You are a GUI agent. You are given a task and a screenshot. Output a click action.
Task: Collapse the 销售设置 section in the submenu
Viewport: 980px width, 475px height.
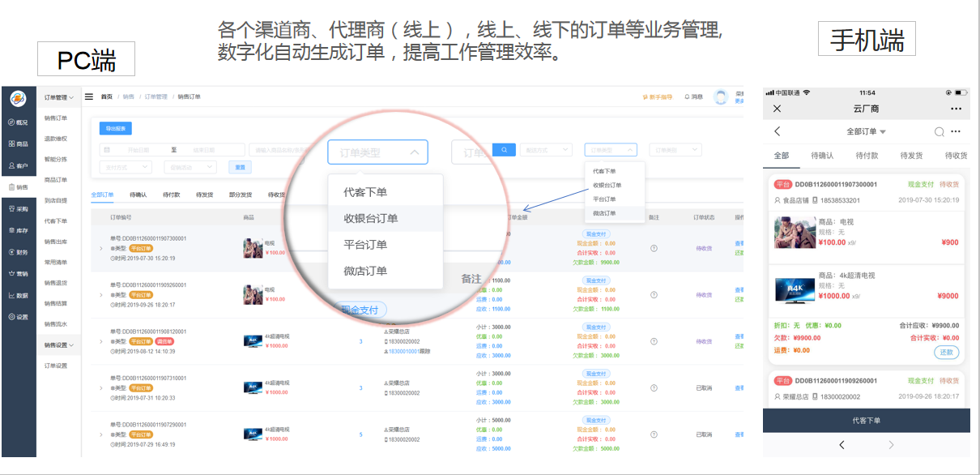coord(59,345)
